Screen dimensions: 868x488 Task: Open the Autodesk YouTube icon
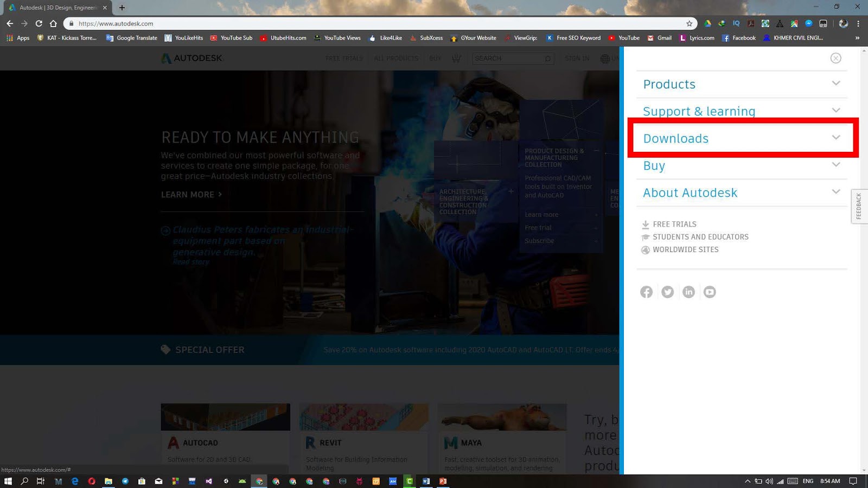pos(710,291)
